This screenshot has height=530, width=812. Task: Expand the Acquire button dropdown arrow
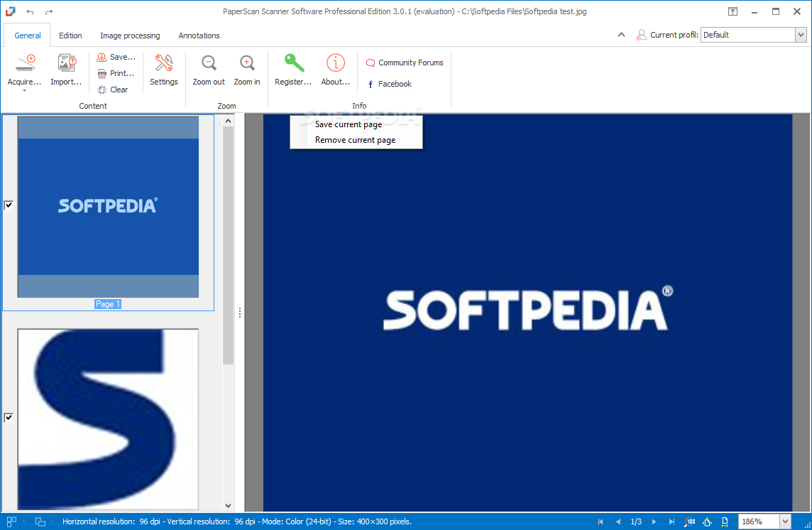(x=24, y=91)
